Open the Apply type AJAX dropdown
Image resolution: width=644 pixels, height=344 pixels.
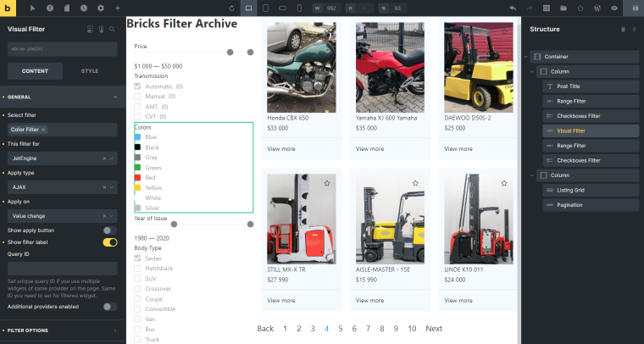pos(63,187)
